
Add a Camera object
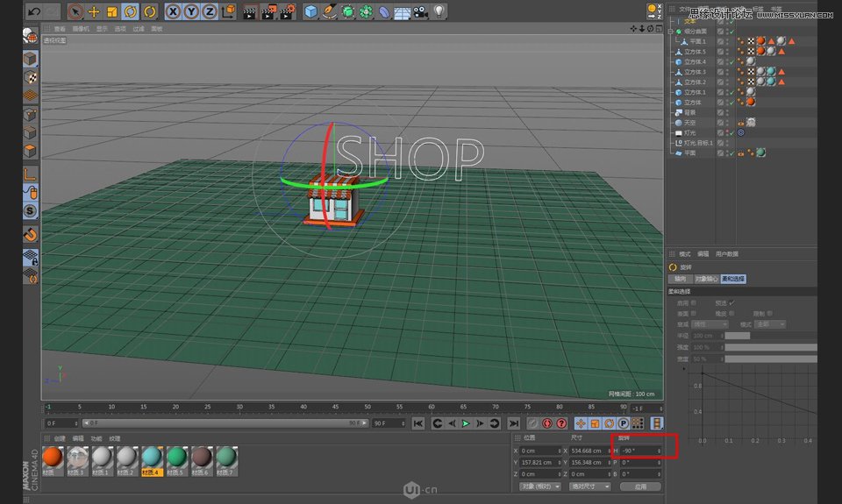[x=420, y=11]
